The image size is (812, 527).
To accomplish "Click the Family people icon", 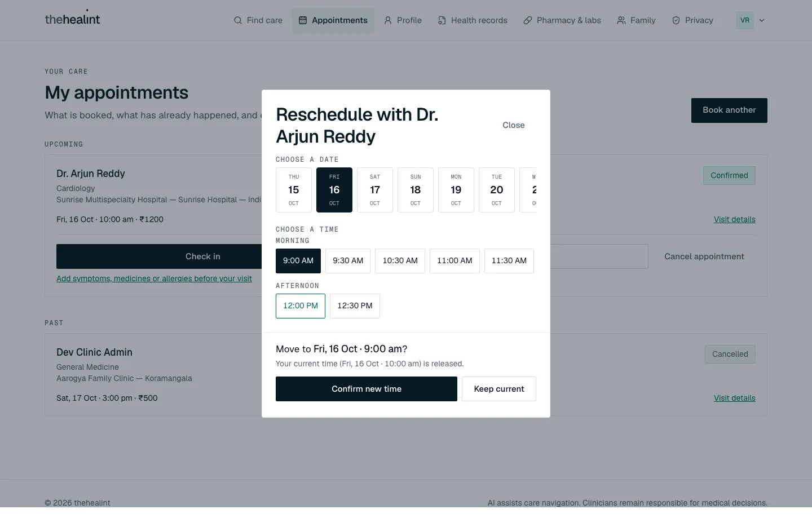I will click(621, 20).
